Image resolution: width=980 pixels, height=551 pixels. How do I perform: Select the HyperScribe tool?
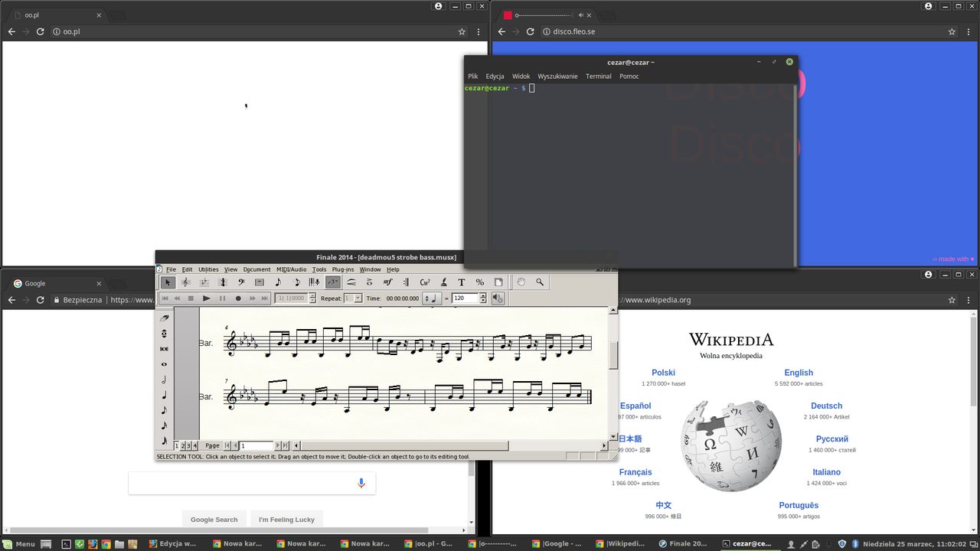pos(315,282)
